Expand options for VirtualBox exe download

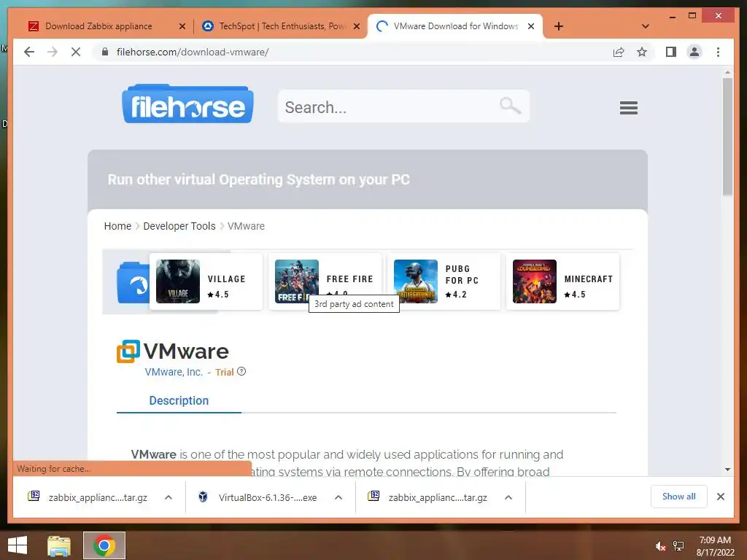coord(338,497)
